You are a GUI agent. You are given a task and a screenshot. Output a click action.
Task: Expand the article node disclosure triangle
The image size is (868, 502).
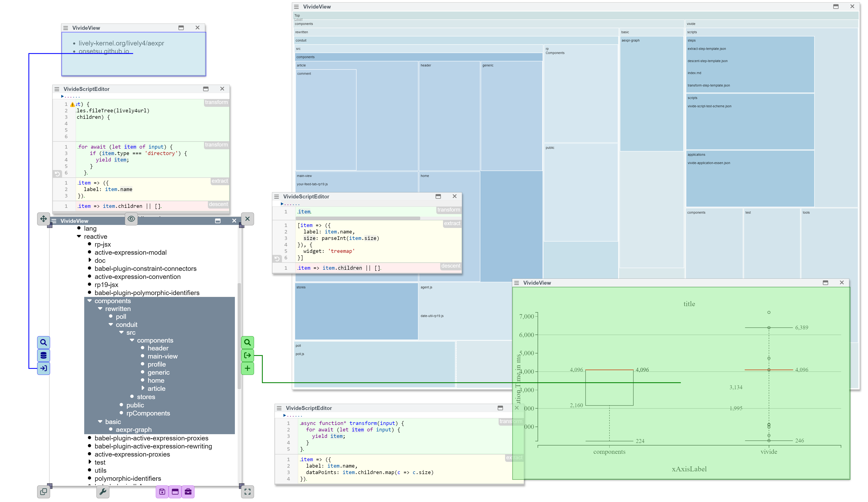click(143, 388)
